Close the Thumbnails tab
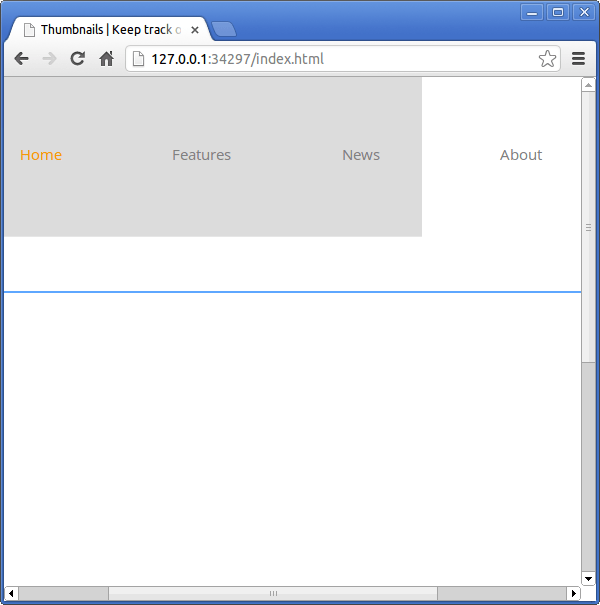 (x=195, y=30)
